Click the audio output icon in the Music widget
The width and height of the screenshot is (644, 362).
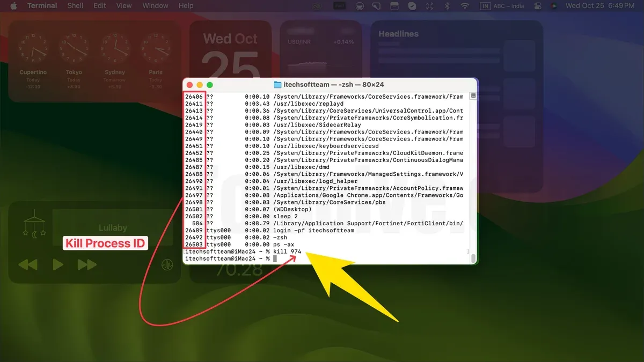pyautogui.click(x=167, y=264)
